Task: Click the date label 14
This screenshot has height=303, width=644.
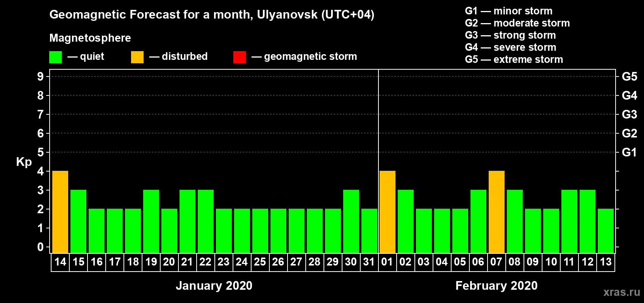Action: pyautogui.click(x=60, y=262)
